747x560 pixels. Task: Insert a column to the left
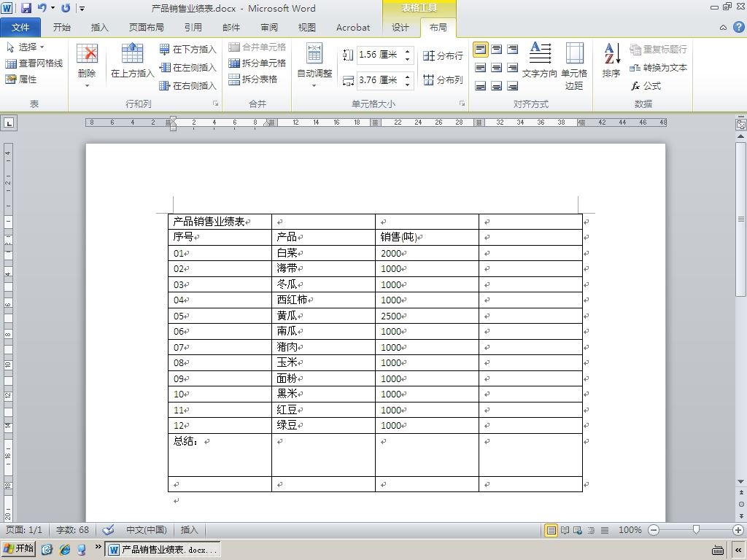point(187,68)
